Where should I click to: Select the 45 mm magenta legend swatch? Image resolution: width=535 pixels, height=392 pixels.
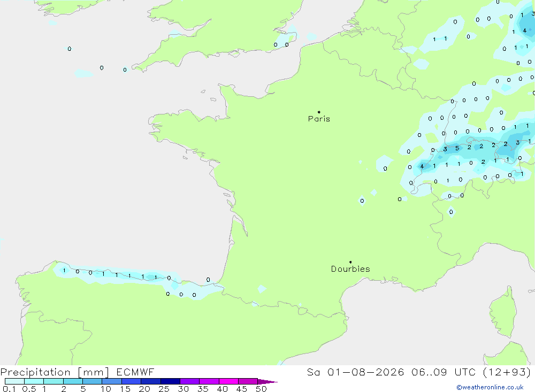point(248,381)
